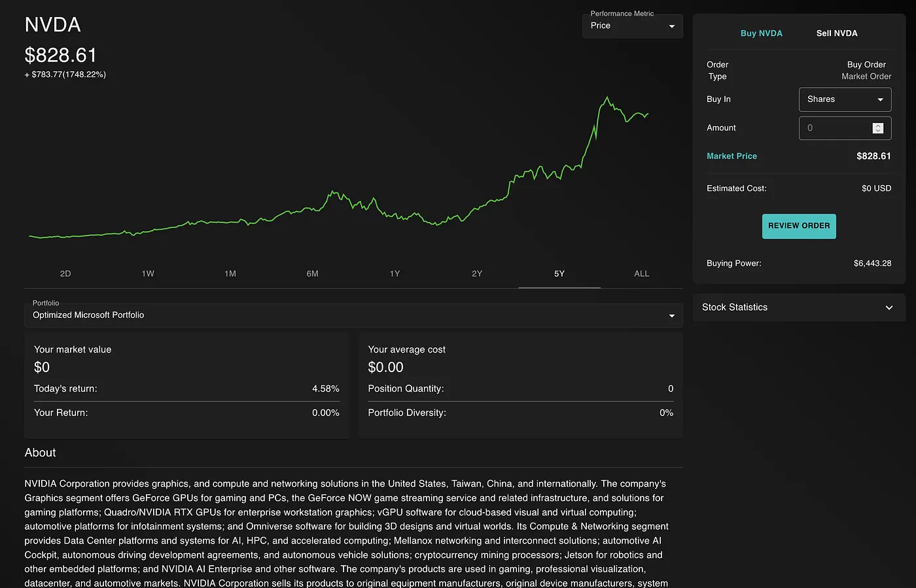Switch to the Sell NVDA tab
Image resolution: width=916 pixels, height=588 pixels.
click(837, 33)
